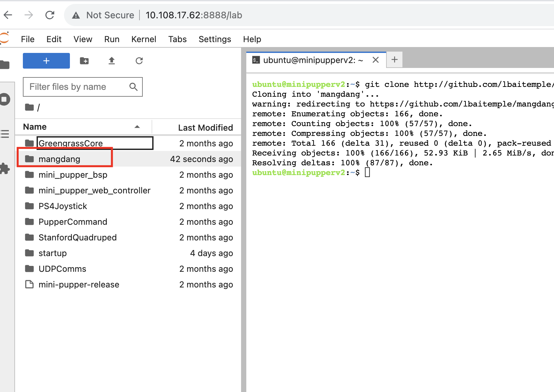Open the Table of Contents sidebar
554x392 pixels.
(5, 134)
